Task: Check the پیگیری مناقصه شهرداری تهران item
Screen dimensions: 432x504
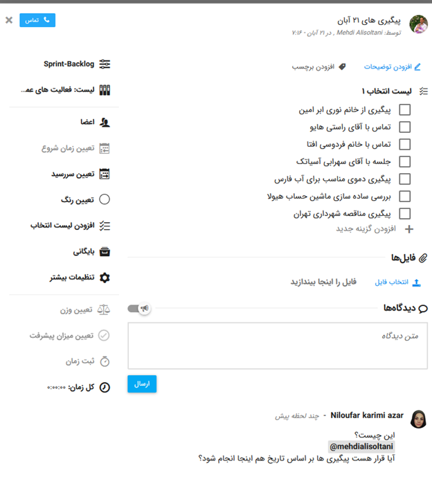Action: pyautogui.click(x=405, y=214)
